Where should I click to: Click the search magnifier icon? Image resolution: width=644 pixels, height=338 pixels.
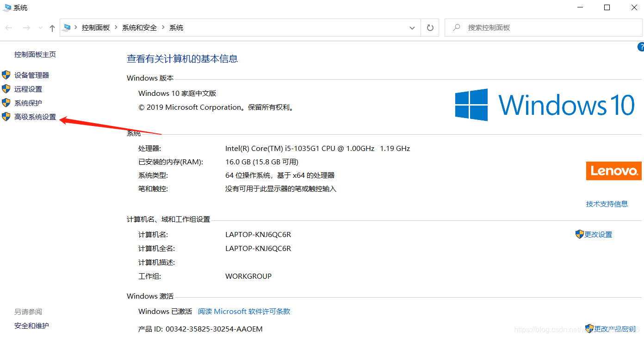coord(457,28)
